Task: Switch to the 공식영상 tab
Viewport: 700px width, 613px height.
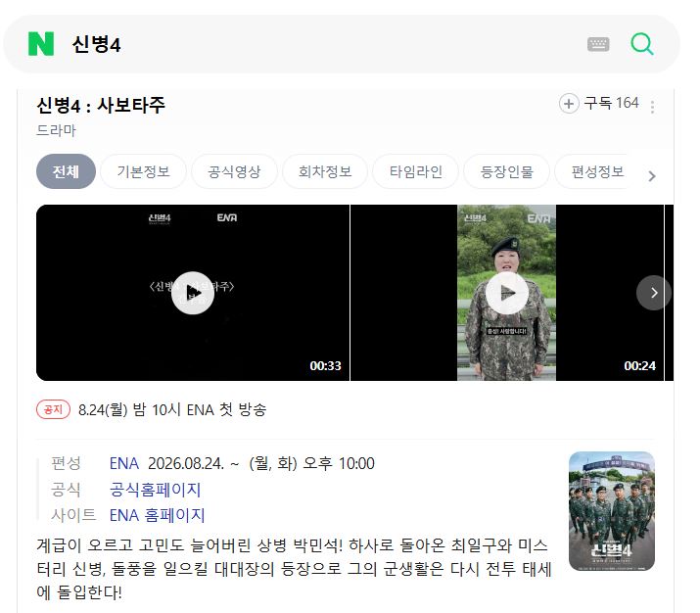Action: (234, 171)
